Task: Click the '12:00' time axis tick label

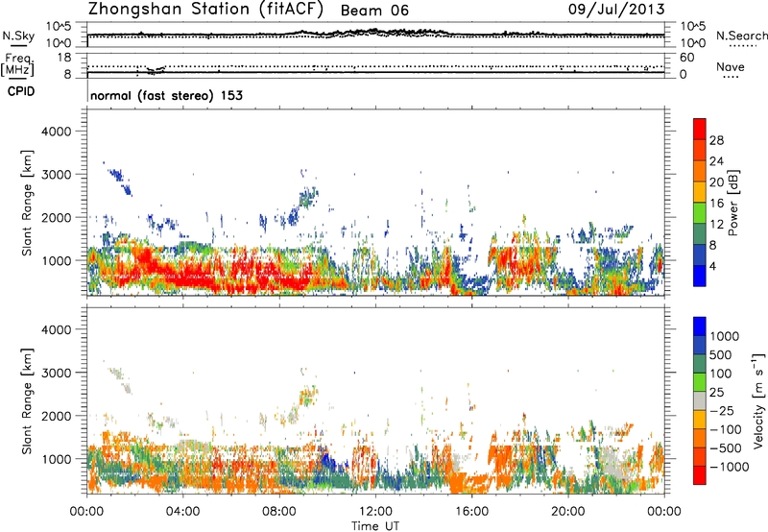Action: click(x=375, y=512)
